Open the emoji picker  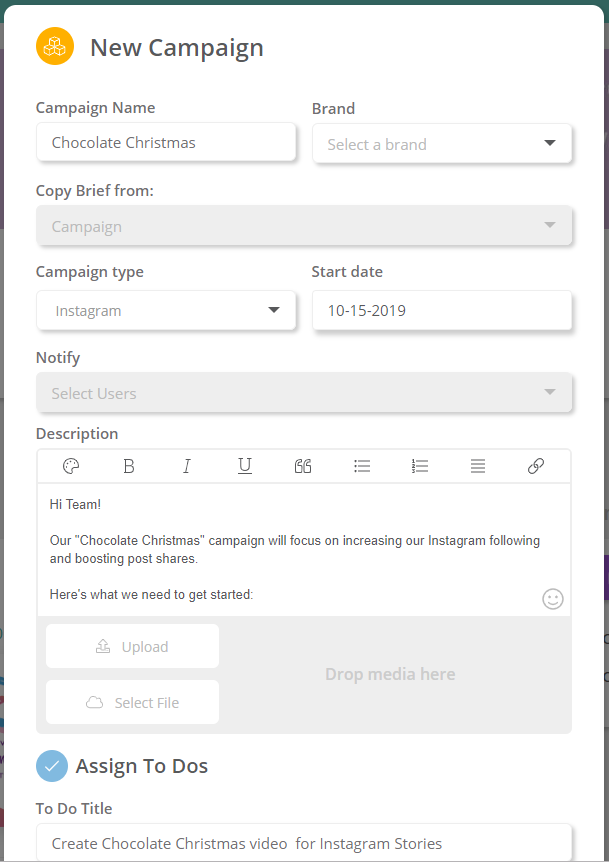(x=553, y=599)
